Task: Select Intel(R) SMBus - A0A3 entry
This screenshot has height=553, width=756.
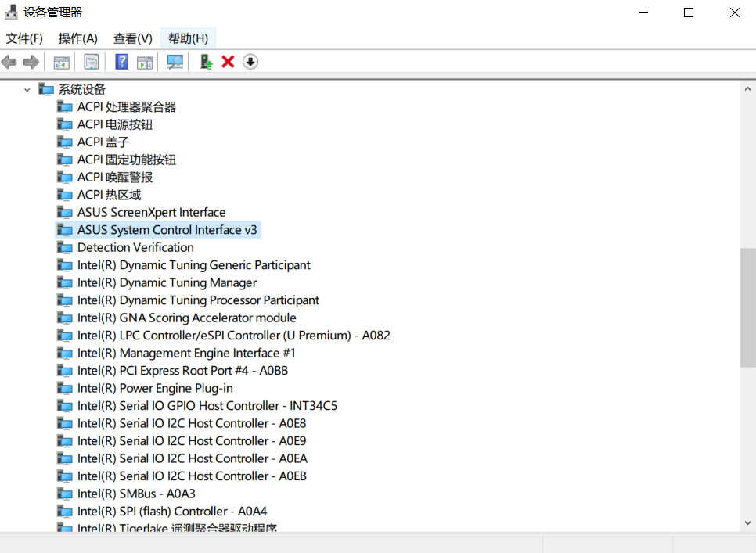Action: 136,494
